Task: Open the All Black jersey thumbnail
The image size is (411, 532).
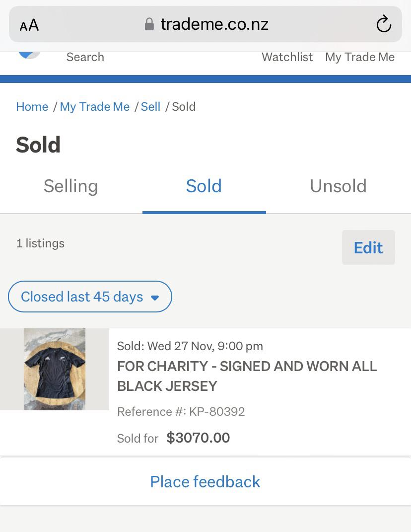Action: [x=55, y=369]
